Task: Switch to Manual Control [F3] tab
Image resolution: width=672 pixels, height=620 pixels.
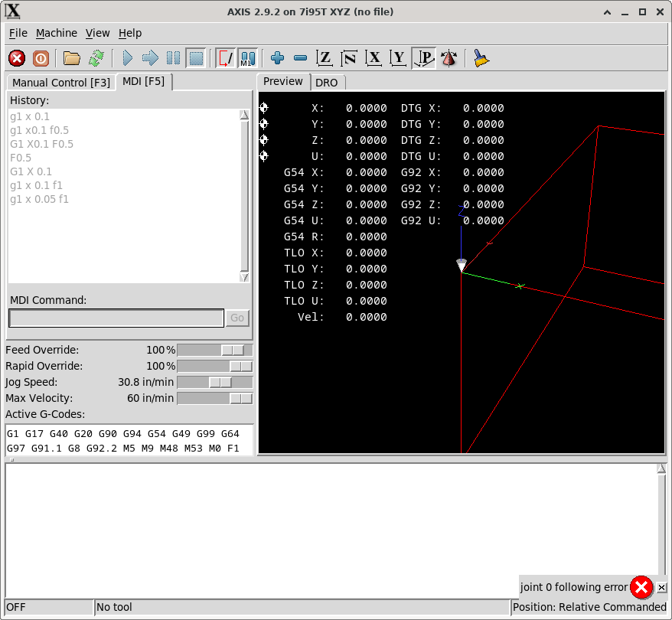Action: (61, 82)
